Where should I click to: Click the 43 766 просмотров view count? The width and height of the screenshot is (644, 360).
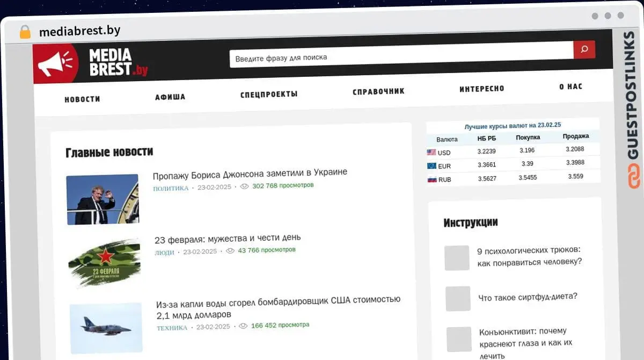[267, 250]
